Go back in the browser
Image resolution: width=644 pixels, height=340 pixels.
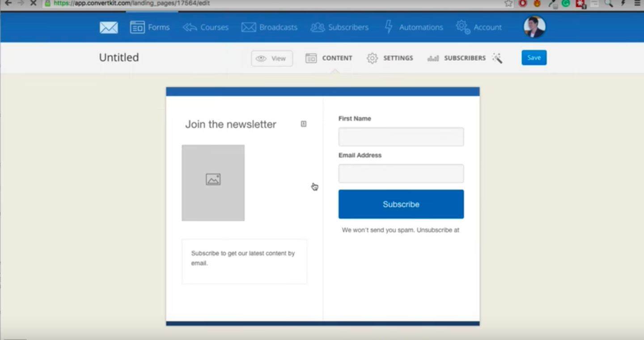(8, 3)
